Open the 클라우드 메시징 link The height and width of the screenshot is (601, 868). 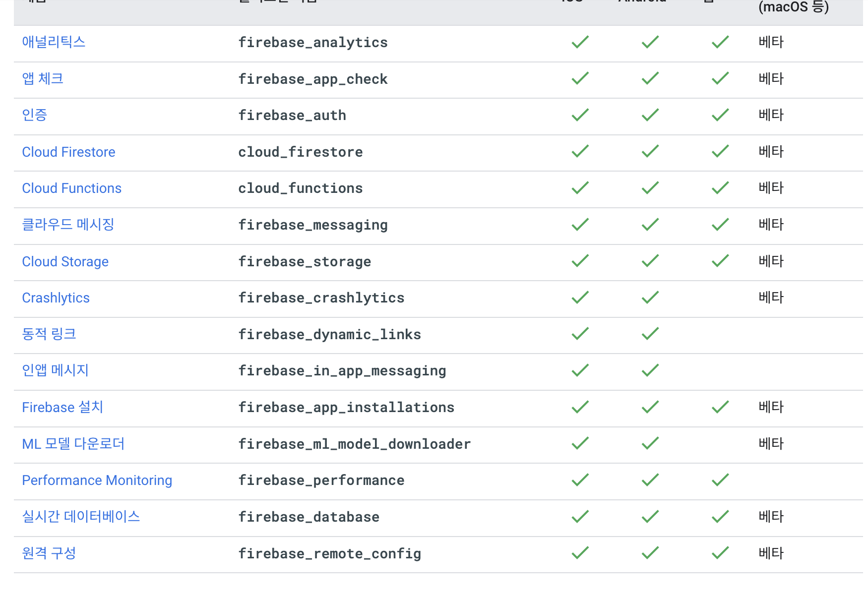tap(68, 225)
